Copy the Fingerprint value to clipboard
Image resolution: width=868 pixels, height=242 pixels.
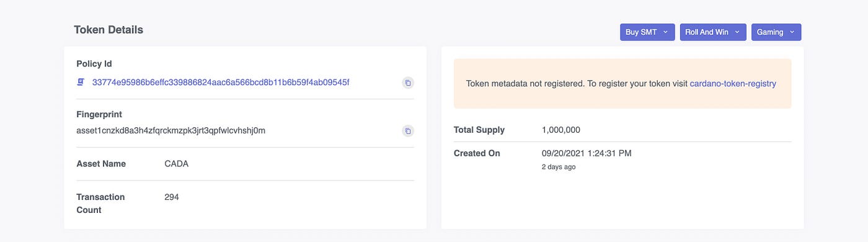(x=407, y=131)
